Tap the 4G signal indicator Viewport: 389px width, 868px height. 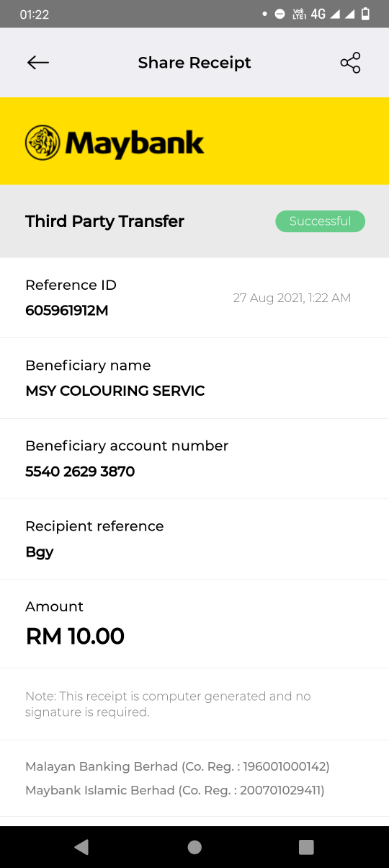pyautogui.click(x=318, y=14)
